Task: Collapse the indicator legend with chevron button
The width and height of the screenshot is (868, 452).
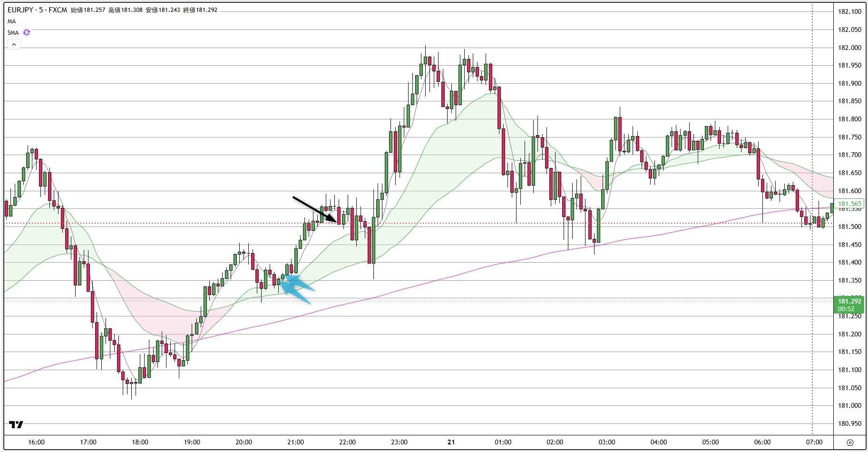Action: coord(14,44)
